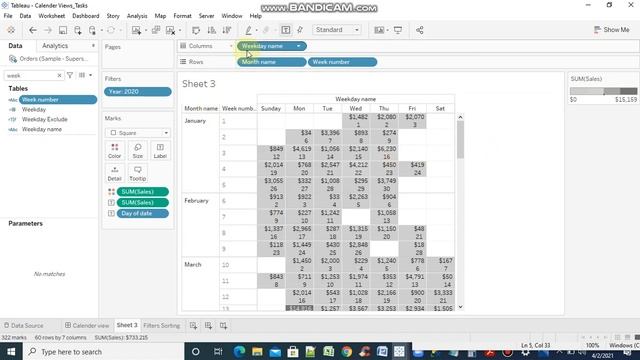The width and height of the screenshot is (640, 360).
Task: Click the Detail card in Marks
Action: 115,173
